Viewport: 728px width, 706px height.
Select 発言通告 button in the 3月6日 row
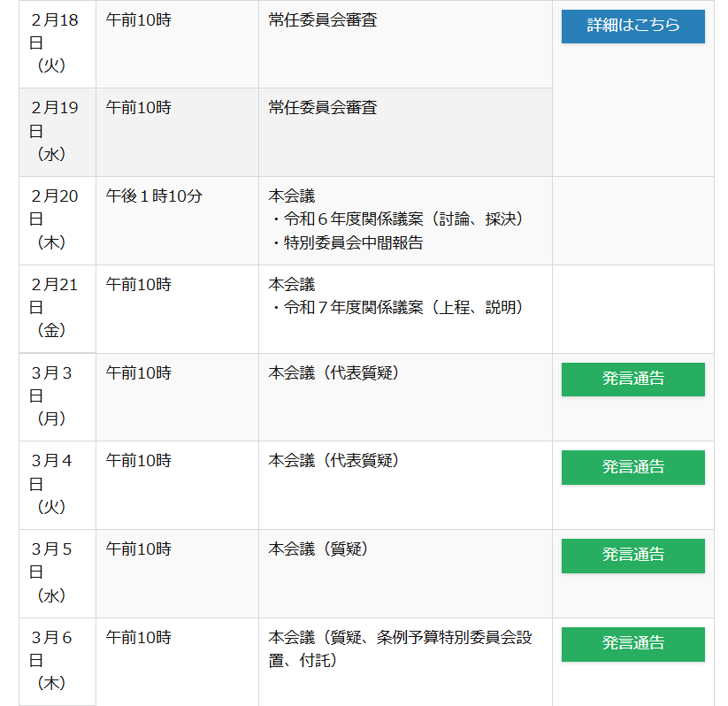[632, 643]
